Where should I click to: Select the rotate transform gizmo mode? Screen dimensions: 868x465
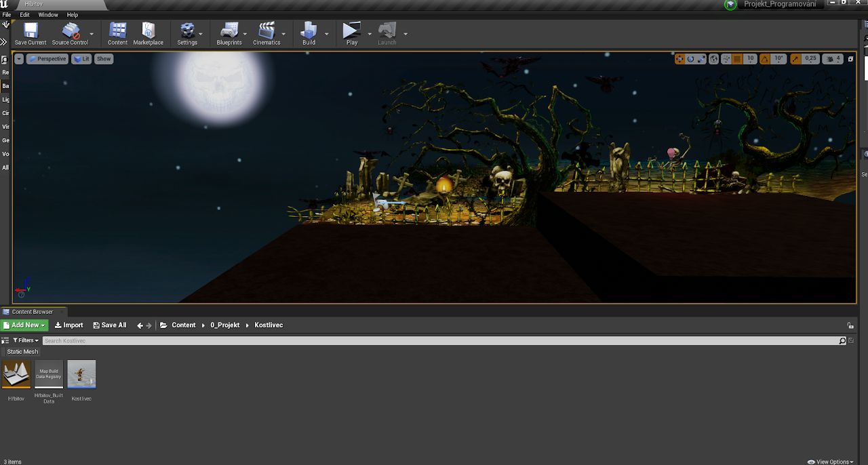click(x=690, y=59)
